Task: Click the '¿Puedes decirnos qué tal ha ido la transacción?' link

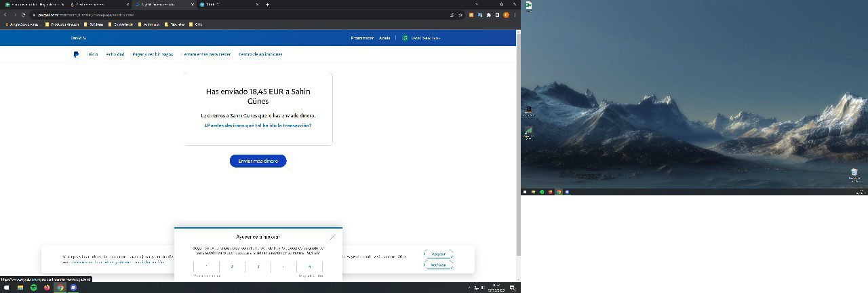Action: click(x=258, y=125)
